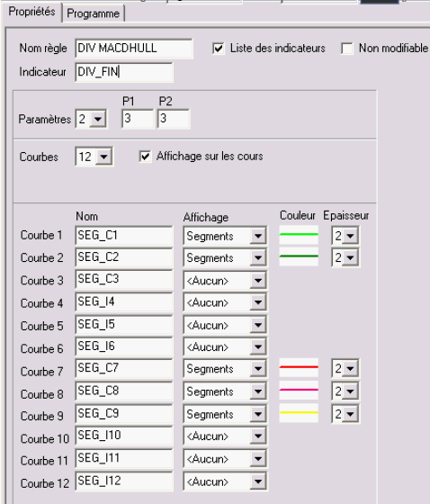The image size is (430, 504).
Task: Open Courbe 2 Epaisseur thickness dropdown
Action: tap(350, 257)
